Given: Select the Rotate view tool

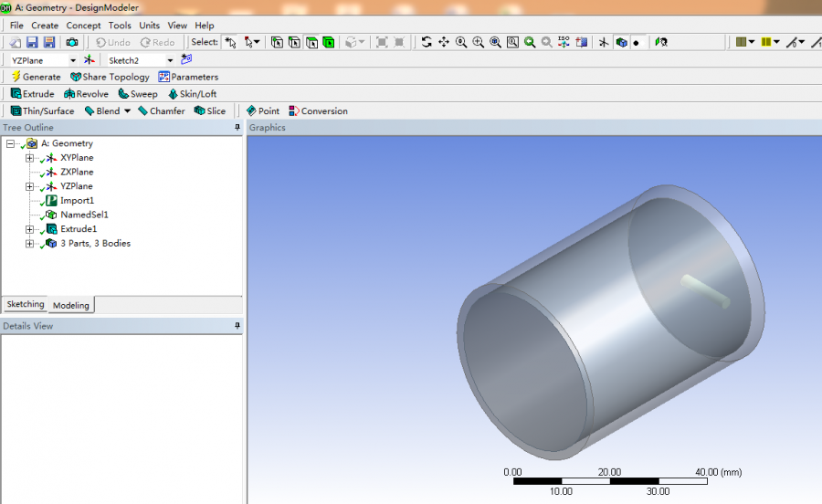Looking at the screenshot, I should 427,43.
